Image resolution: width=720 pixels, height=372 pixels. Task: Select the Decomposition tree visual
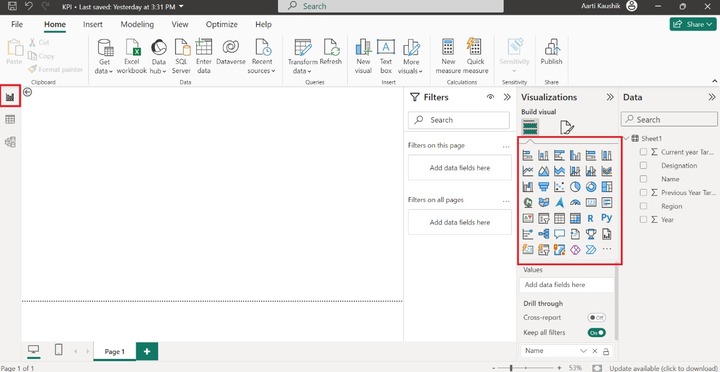(x=544, y=234)
